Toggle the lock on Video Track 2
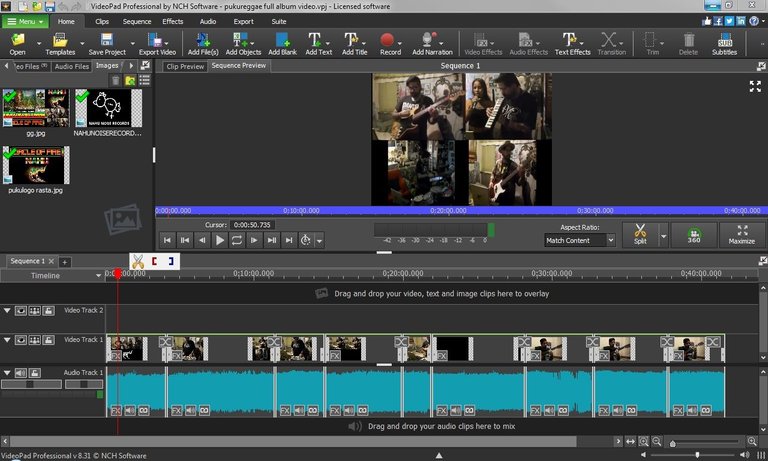This screenshot has height=461, width=768. (48, 311)
